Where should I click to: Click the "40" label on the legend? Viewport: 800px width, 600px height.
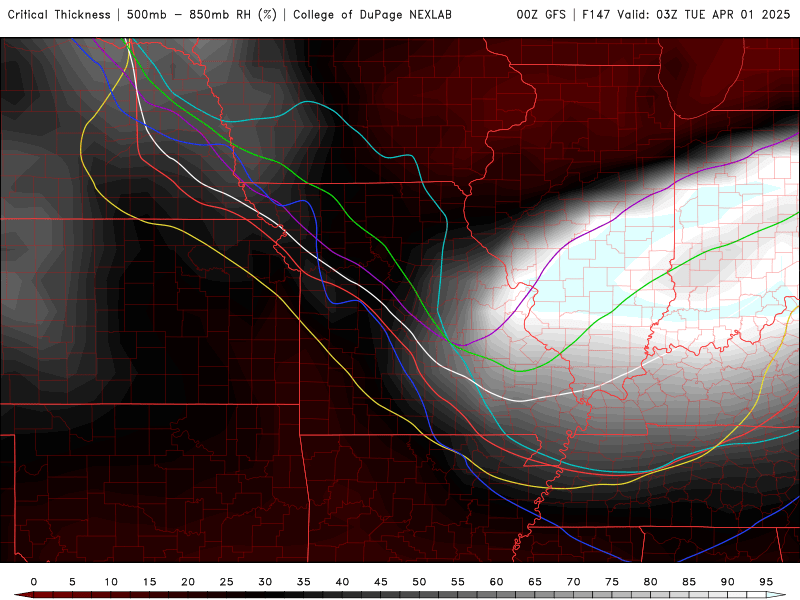pyautogui.click(x=342, y=582)
